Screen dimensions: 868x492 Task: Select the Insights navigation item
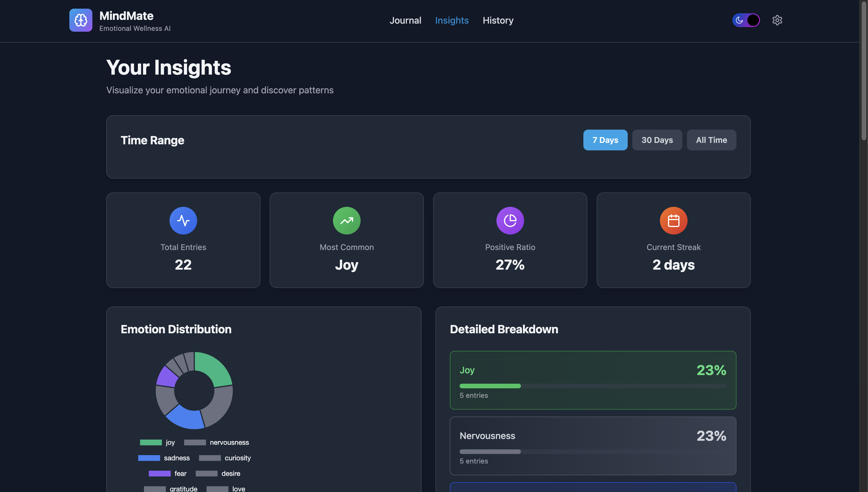pos(452,20)
